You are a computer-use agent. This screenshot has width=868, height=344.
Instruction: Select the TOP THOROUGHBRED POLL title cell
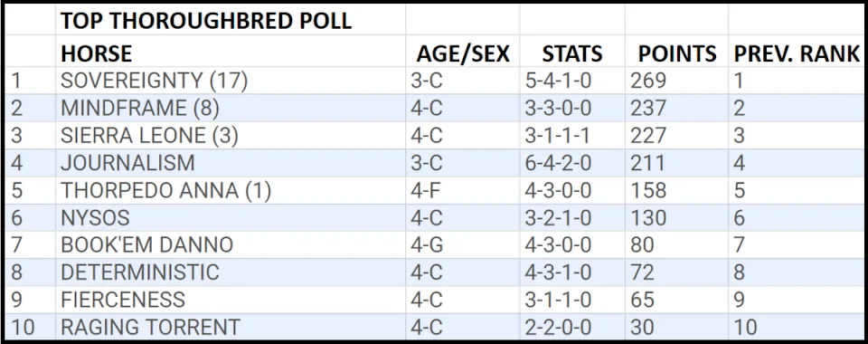tap(231, 21)
